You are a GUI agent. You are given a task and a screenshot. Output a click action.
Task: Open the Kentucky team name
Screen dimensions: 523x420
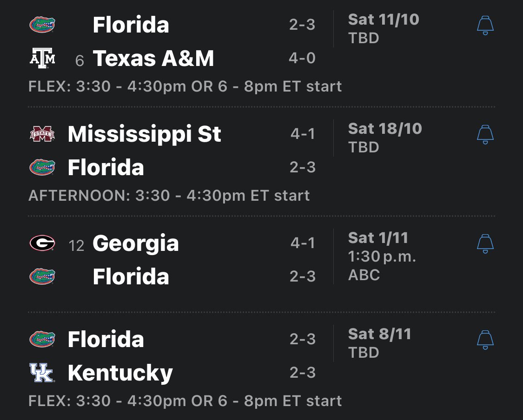(120, 373)
